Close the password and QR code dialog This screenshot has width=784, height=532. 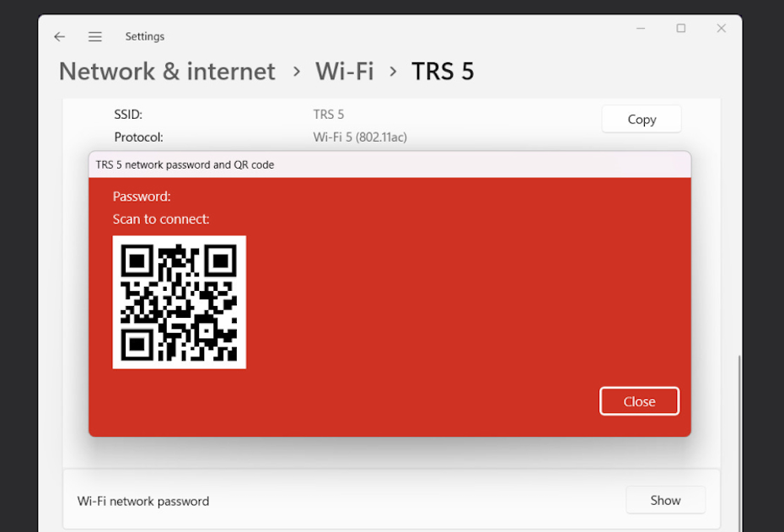pyautogui.click(x=639, y=401)
